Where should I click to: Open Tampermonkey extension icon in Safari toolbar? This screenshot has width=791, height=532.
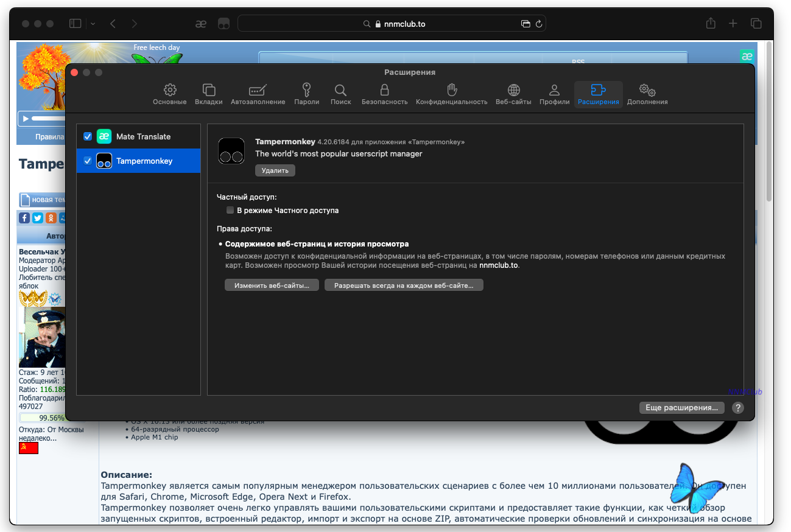tap(224, 24)
